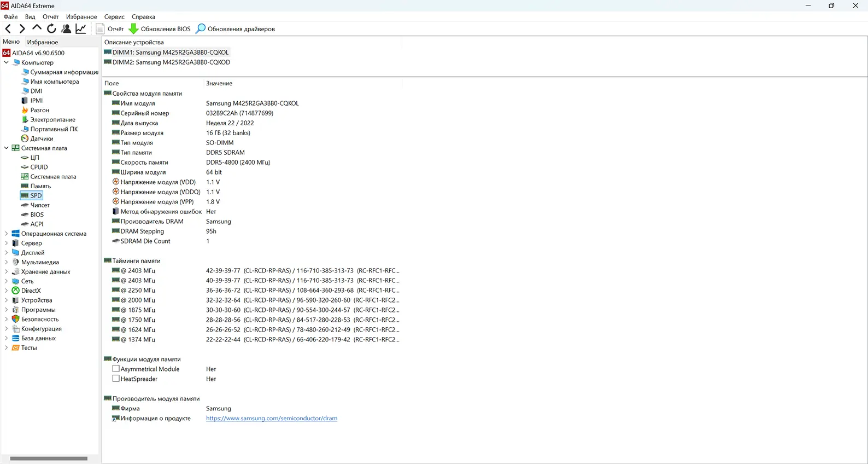Refresh the page with the Refresh icon

pos(51,29)
